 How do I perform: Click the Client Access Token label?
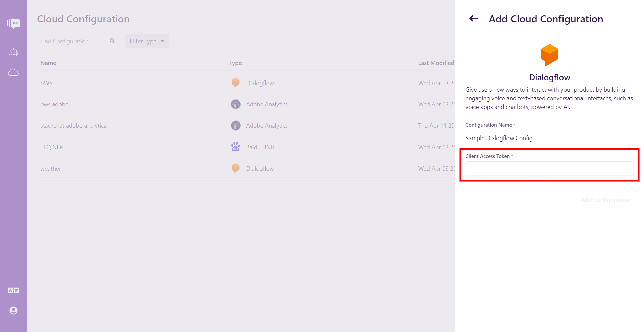click(x=487, y=156)
